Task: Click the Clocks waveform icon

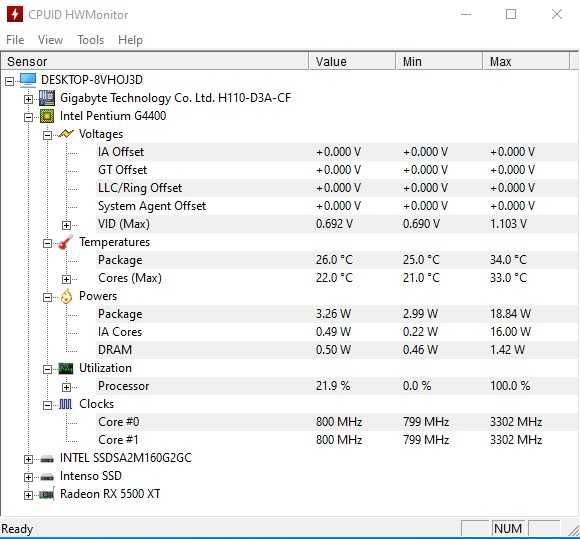Action: point(65,404)
